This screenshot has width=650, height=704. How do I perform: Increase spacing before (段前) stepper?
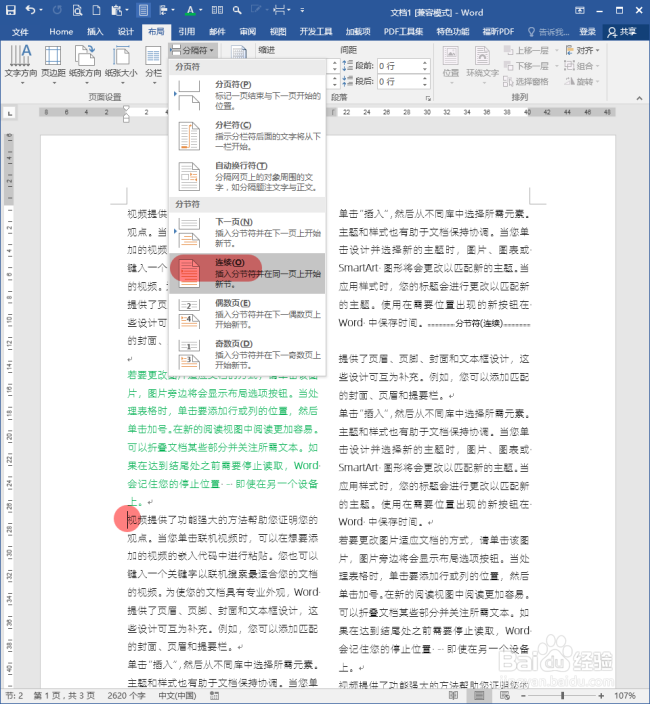click(425, 63)
